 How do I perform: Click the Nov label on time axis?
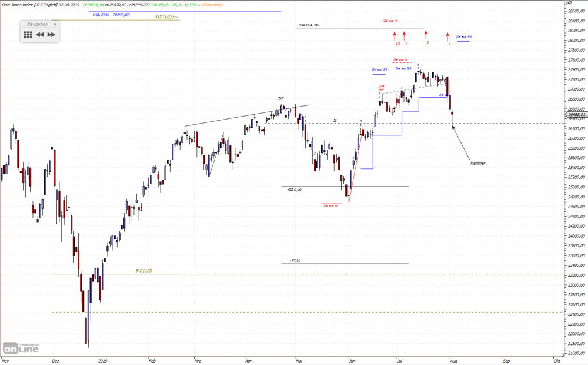(5, 361)
